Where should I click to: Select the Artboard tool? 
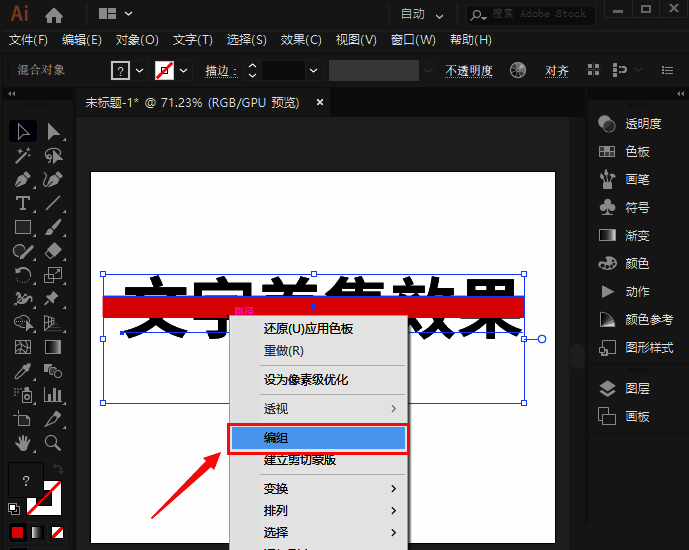23,419
